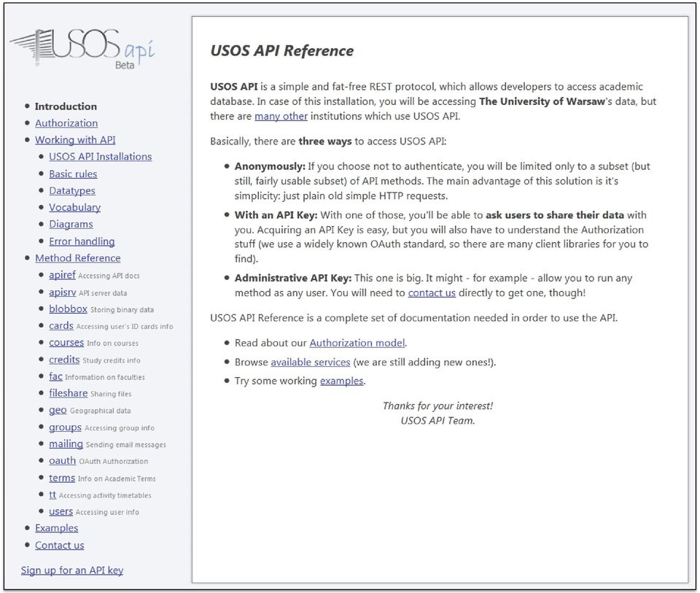Open the Diagrams page
The height and width of the screenshot is (593, 700).
pos(71,224)
